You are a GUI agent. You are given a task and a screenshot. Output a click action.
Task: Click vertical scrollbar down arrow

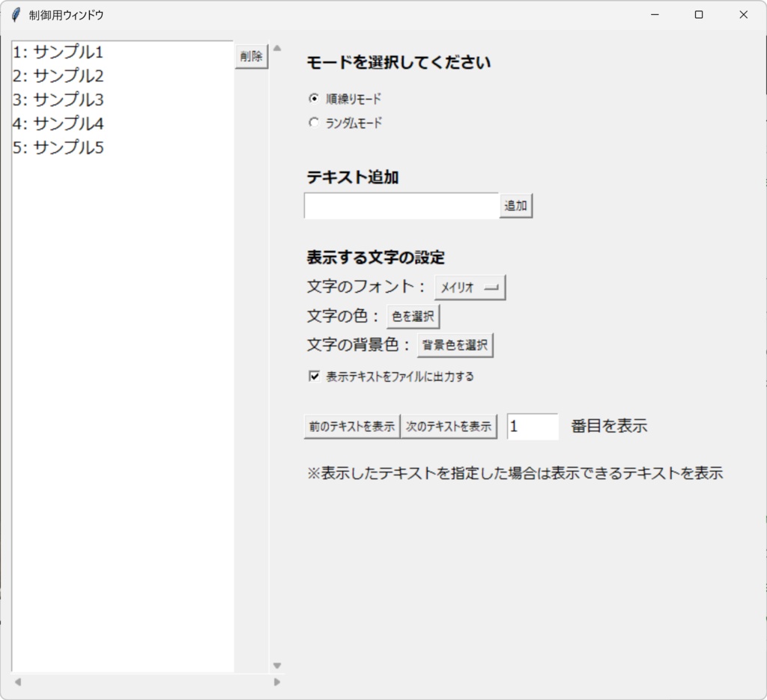click(x=276, y=664)
